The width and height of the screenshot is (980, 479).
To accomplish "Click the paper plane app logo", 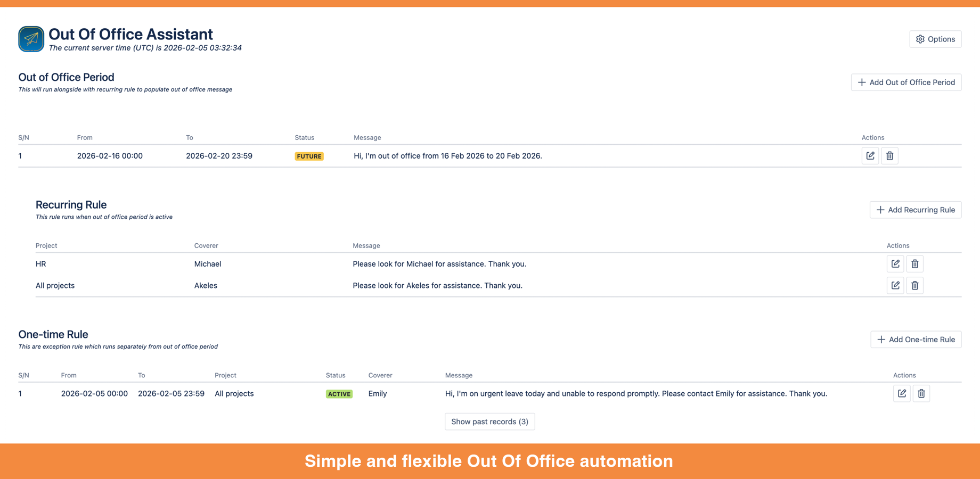I will [x=31, y=39].
